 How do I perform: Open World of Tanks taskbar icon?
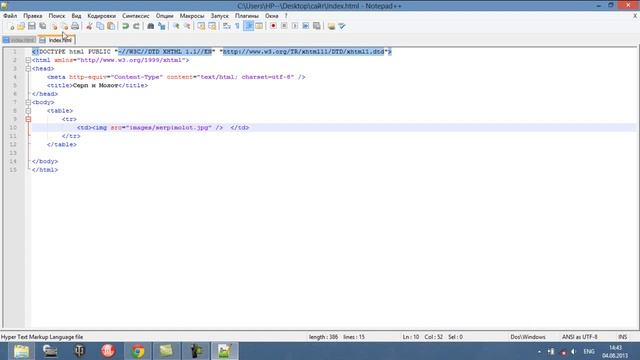(x=79, y=351)
